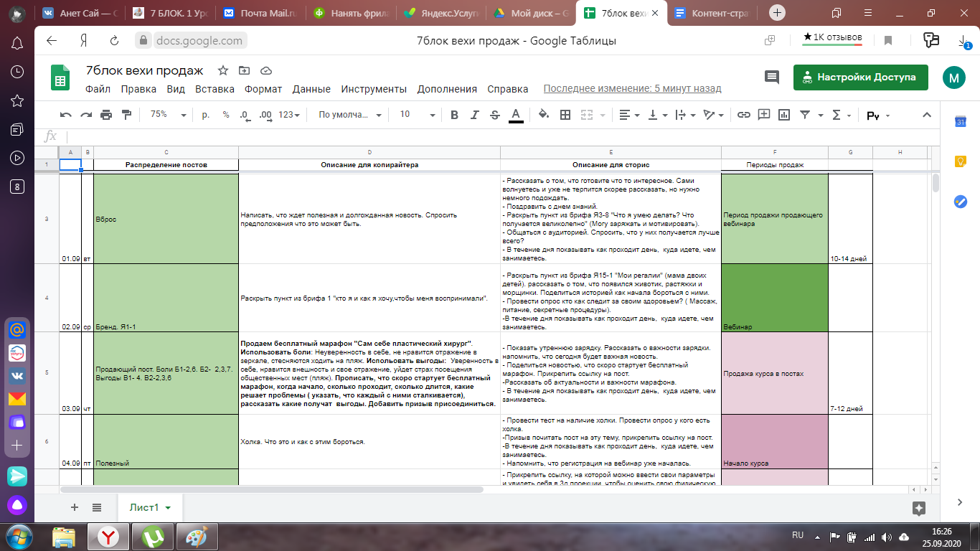
Task: Add a comment via toolbar icon
Action: click(x=764, y=115)
